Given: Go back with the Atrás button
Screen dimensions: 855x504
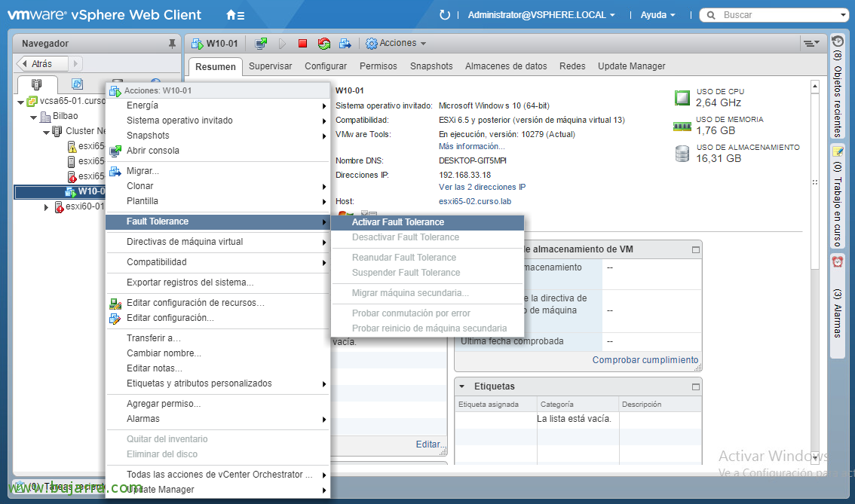Looking at the screenshot, I should click(42, 64).
